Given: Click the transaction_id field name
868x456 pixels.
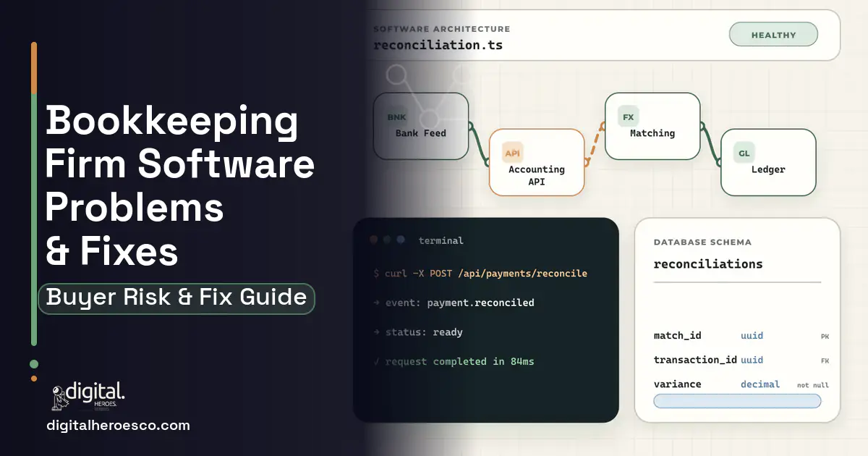Looking at the screenshot, I should coord(695,360).
